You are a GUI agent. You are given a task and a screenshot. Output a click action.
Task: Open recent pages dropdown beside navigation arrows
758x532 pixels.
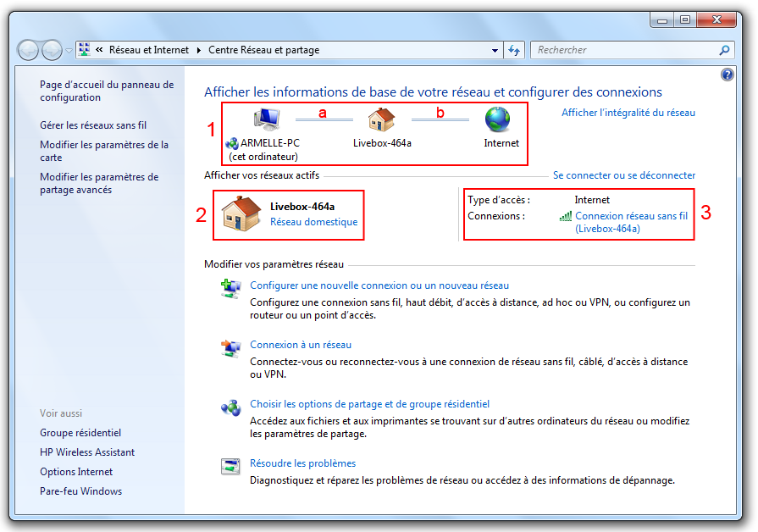pos(69,50)
